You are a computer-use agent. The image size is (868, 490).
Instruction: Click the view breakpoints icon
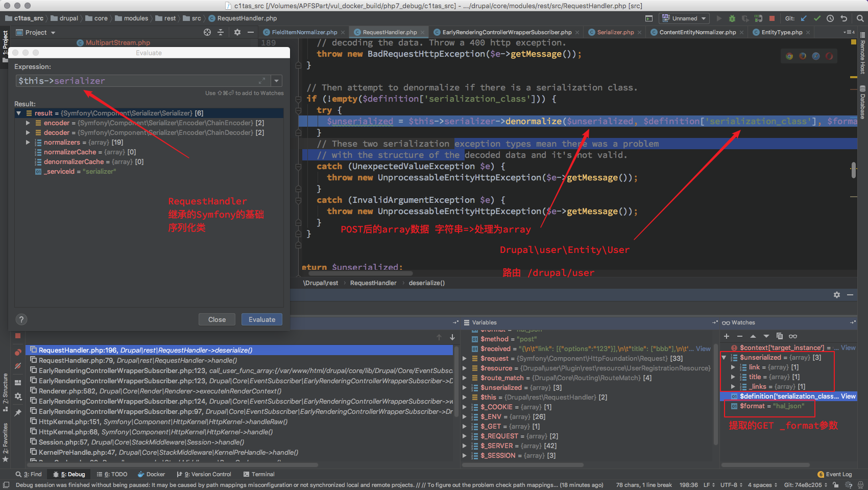18,352
